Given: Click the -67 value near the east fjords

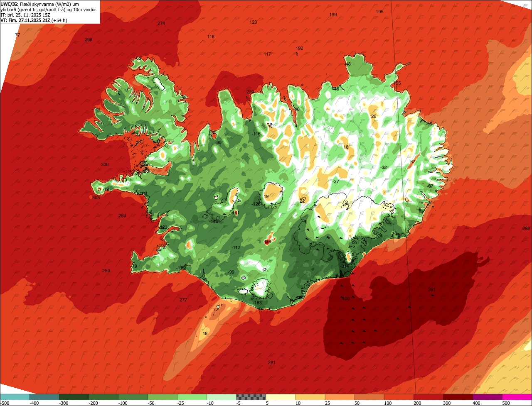Looking at the screenshot, I should [431, 186].
